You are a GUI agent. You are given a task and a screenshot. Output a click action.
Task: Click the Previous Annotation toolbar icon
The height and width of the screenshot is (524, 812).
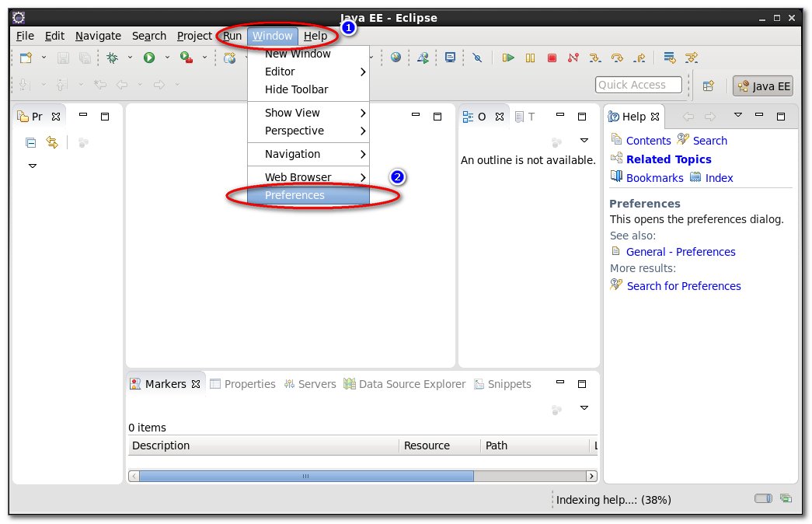click(61, 85)
